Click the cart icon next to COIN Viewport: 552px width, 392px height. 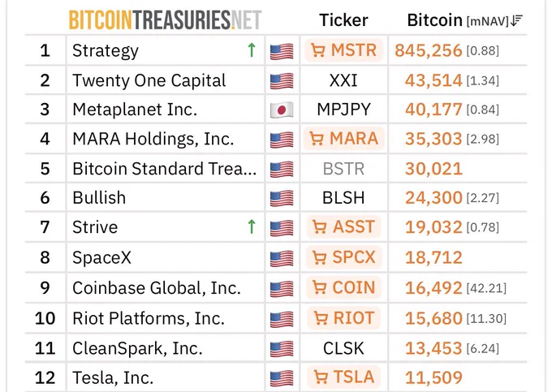pos(319,288)
